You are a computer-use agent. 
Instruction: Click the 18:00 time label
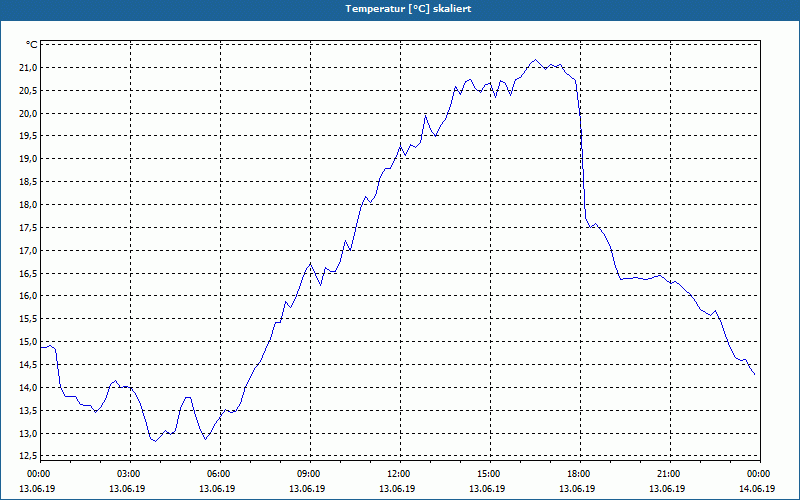579,474
